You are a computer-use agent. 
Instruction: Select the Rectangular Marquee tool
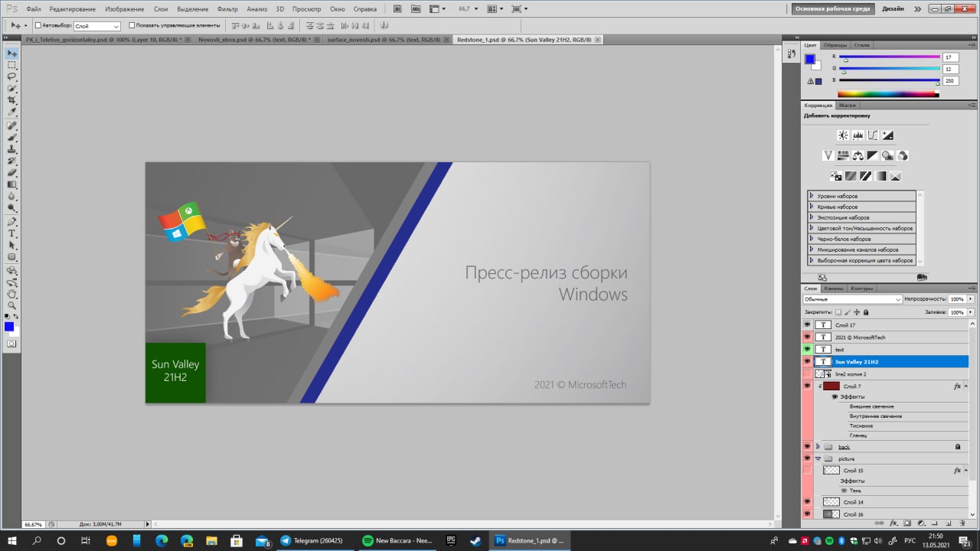pyautogui.click(x=11, y=65)
